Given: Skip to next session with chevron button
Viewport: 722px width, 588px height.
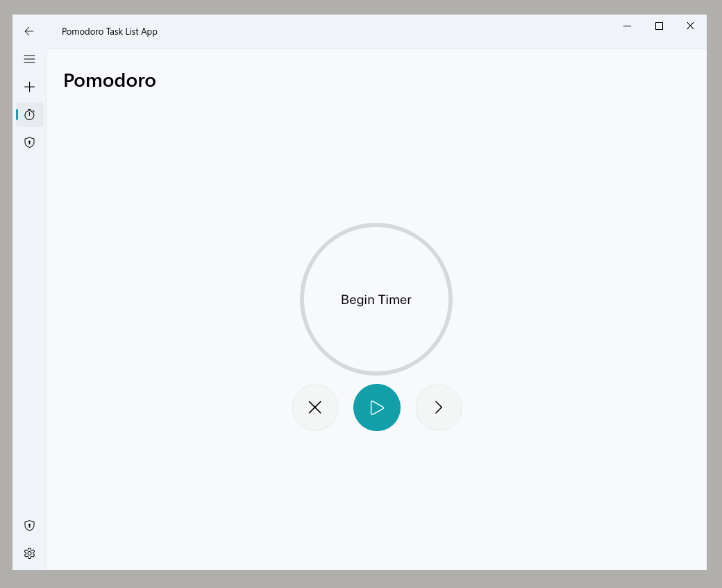Looking at the screenshot, I should coord(438,408).
